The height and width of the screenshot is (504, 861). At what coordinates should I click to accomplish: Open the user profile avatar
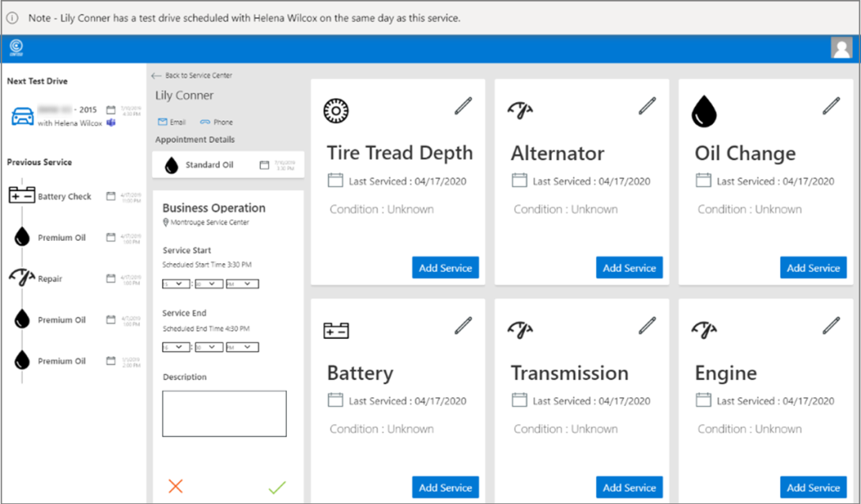[841, 47]
